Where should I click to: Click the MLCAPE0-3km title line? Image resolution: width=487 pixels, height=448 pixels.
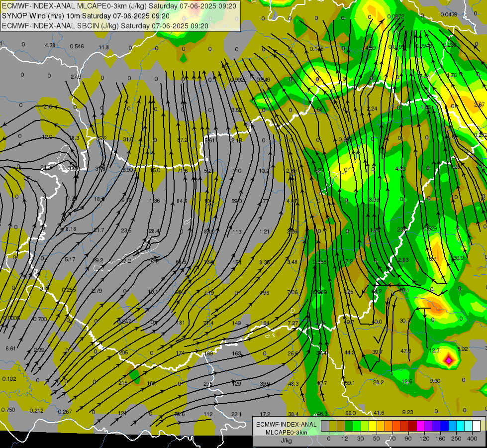click(119, 6)
